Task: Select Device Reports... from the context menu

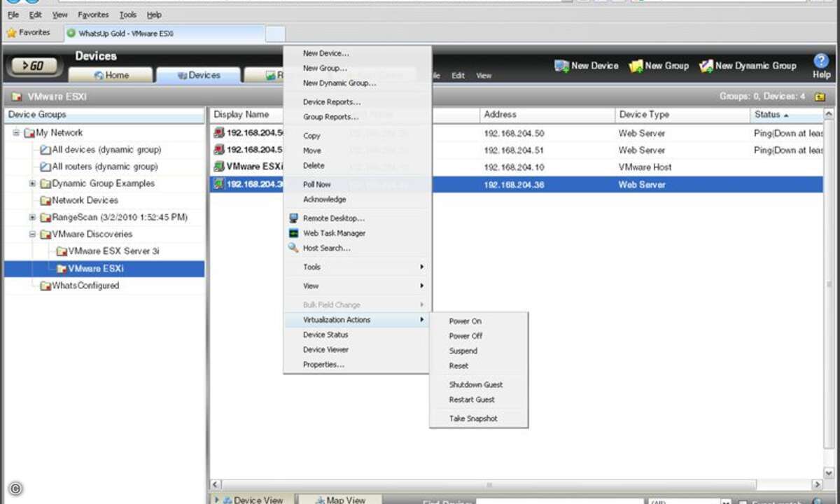Action: [x=332, y=102]
